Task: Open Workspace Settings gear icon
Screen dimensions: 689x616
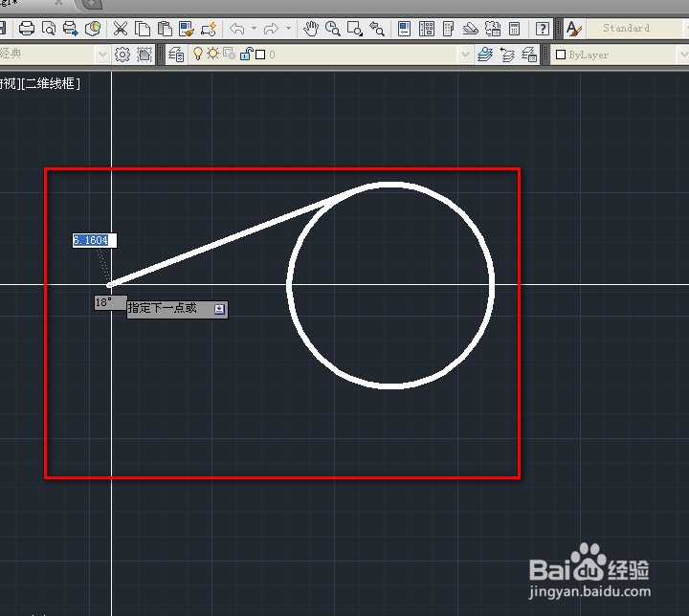Action: point(122,55)
